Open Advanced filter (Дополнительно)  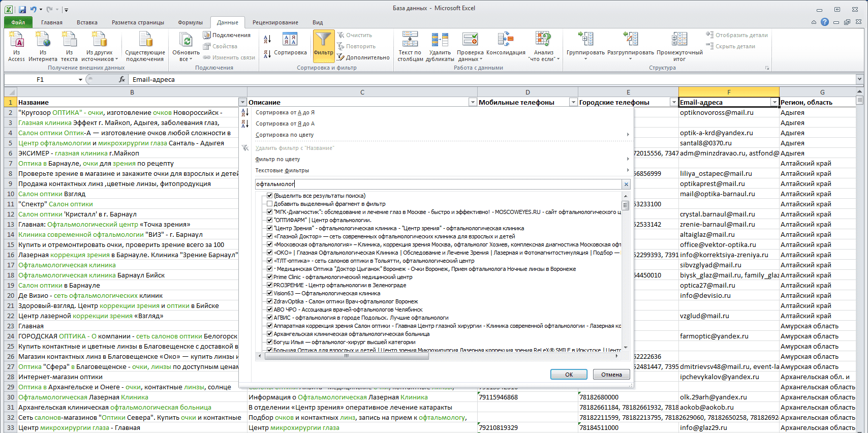363,57
